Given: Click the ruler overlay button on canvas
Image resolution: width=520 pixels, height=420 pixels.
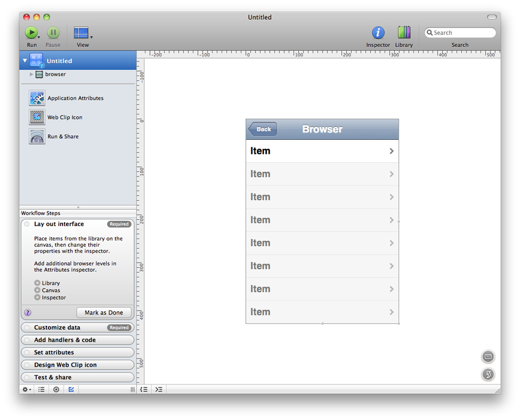Looking at the screenshot, I should [488, 356].
